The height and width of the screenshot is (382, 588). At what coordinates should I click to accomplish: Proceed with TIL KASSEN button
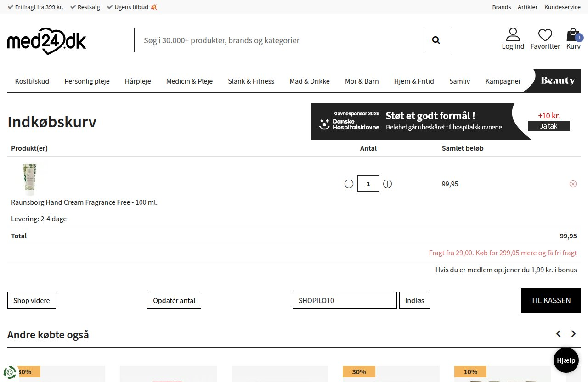551,300
